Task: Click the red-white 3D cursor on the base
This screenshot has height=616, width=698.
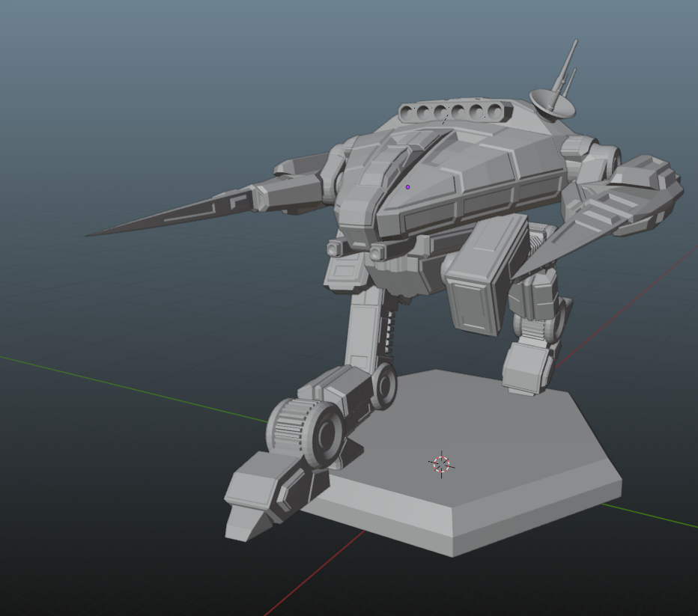Action: tap(442, 464)
